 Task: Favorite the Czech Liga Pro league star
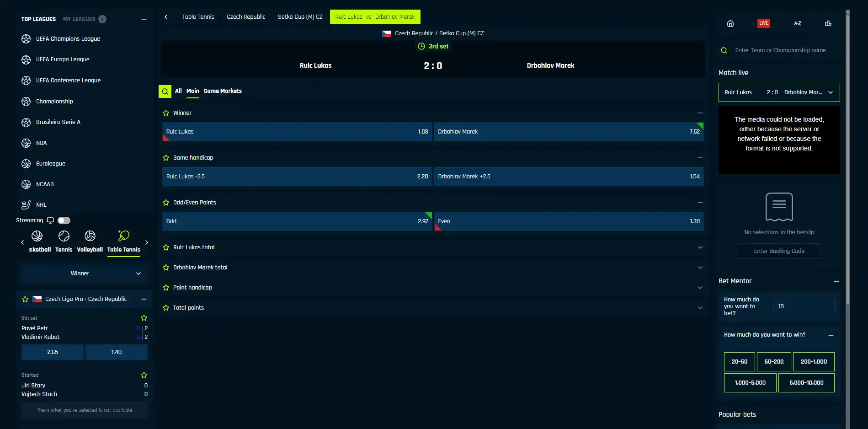(x=25, y=299)
